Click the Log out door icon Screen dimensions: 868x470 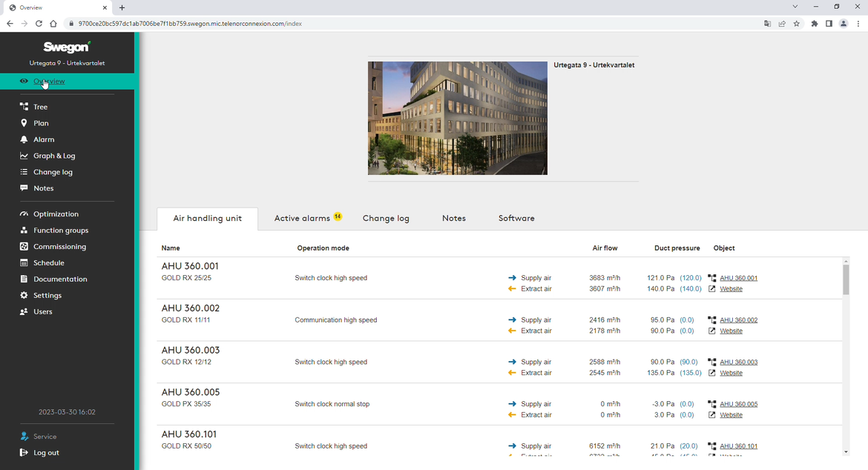pos(24,452)
